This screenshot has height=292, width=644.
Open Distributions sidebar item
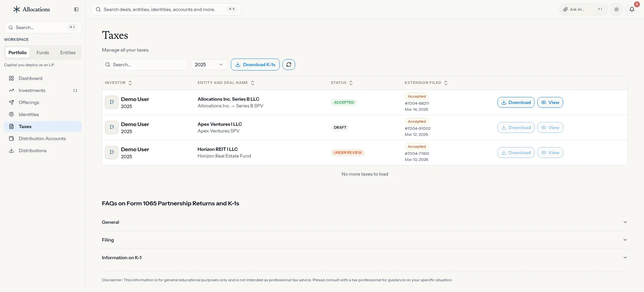pyautogui.click(x=43, y=150)
